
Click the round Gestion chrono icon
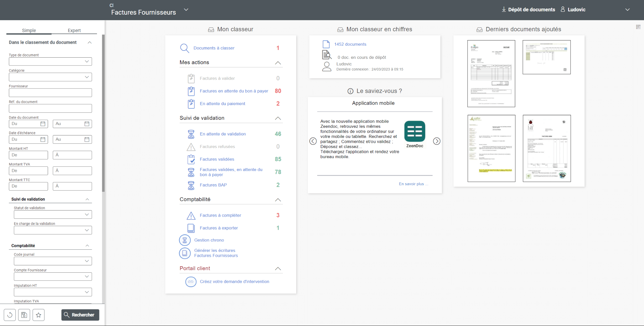[185, 240]
